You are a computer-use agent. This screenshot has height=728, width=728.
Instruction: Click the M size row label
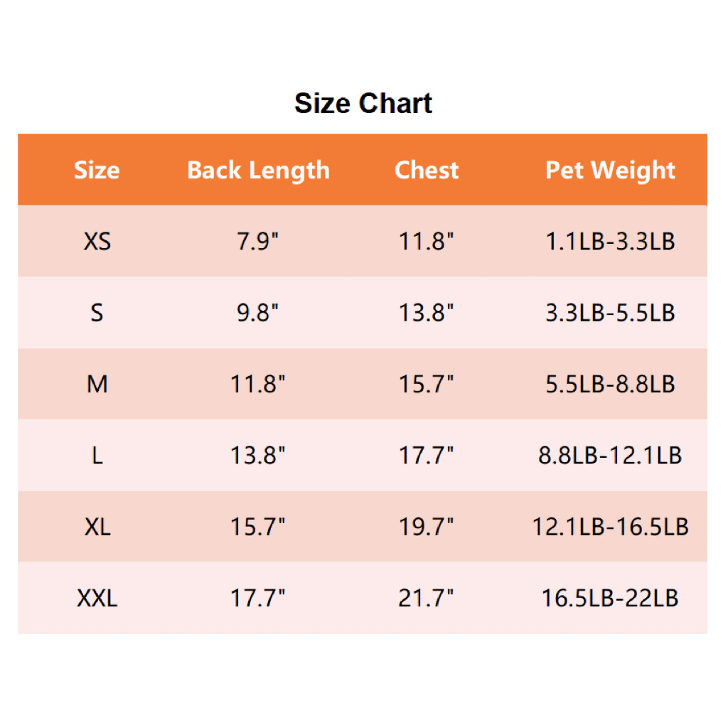tap(97, 384)
